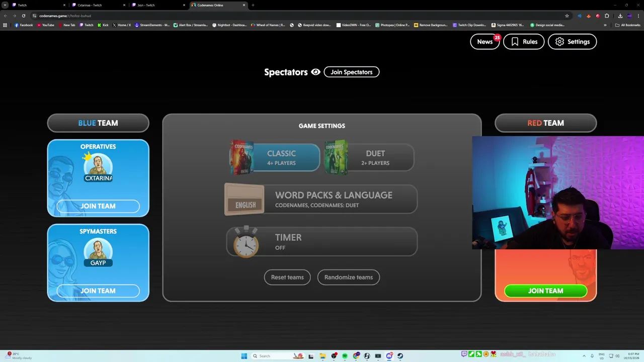This screenshot has height=362, width=644.
Task: Open the ENG US language switcher
Action: click(x=602, y=356)
